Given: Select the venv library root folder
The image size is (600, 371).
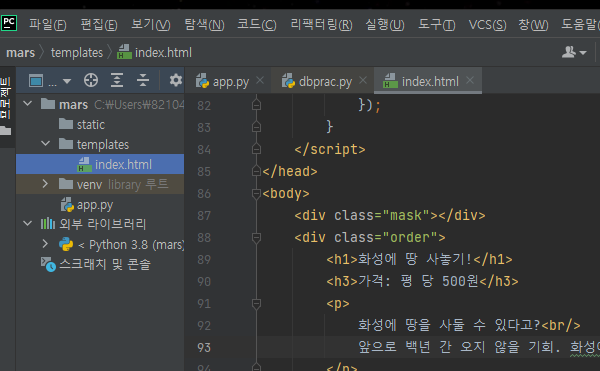Looking at the screenshot, I should [100, 184].
